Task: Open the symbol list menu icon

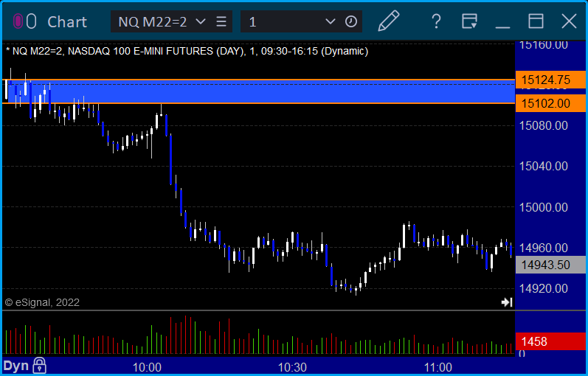Action: [x=221, y=21]
